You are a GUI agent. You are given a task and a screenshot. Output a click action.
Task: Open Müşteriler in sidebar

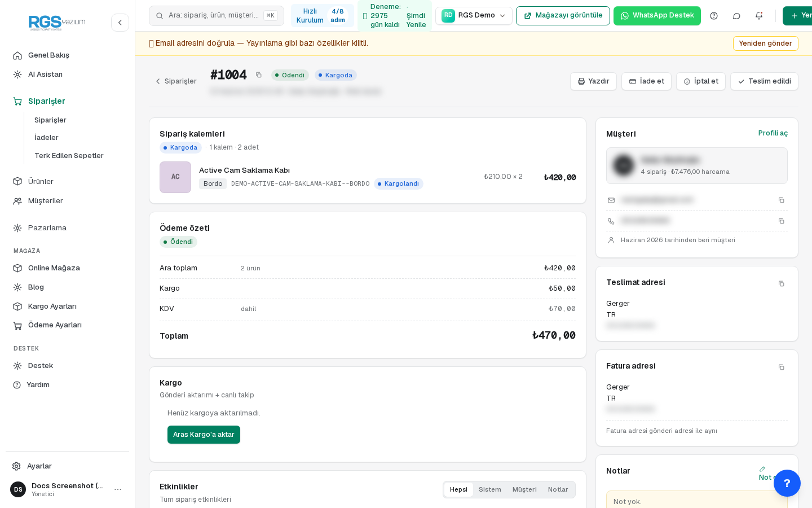(x=67, y=201)
